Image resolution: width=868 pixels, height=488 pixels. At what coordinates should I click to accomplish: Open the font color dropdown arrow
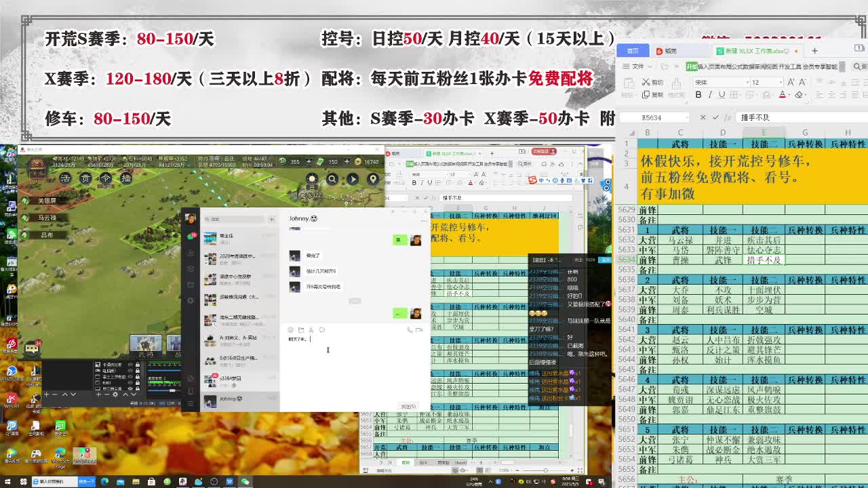789,94
